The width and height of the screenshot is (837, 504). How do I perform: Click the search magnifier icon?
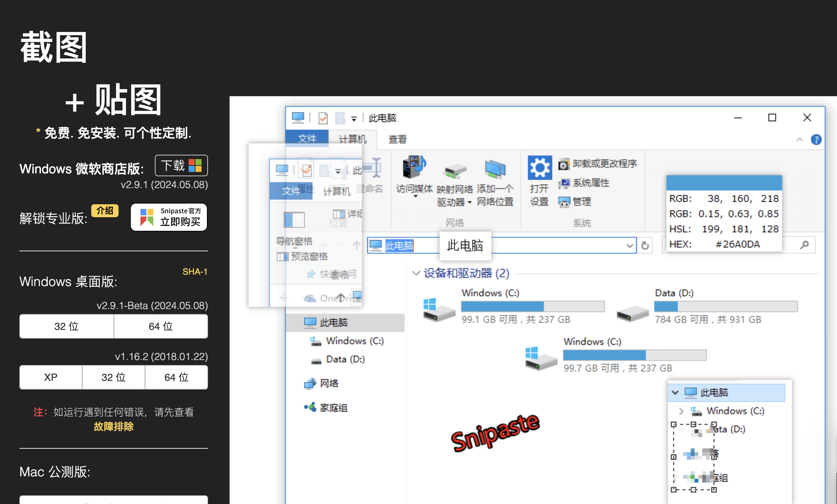click(804, 245)
